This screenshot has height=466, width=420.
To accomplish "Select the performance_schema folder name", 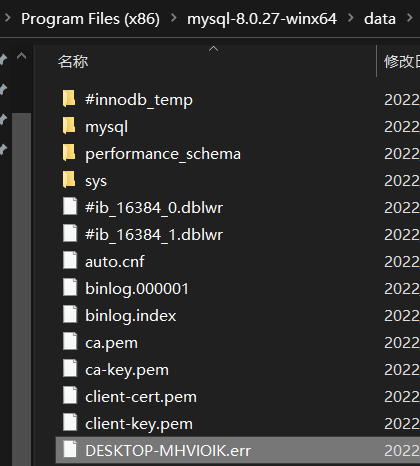I will click(163, 154).
